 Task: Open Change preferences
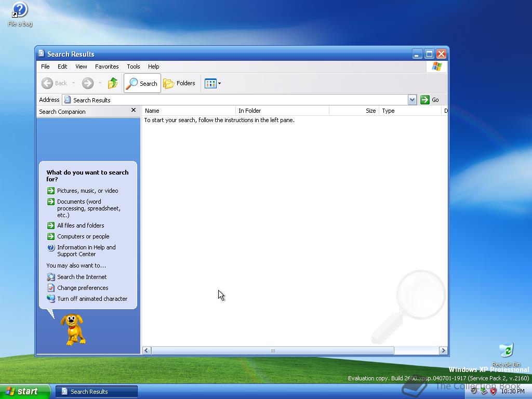click(x=77, y=288)
